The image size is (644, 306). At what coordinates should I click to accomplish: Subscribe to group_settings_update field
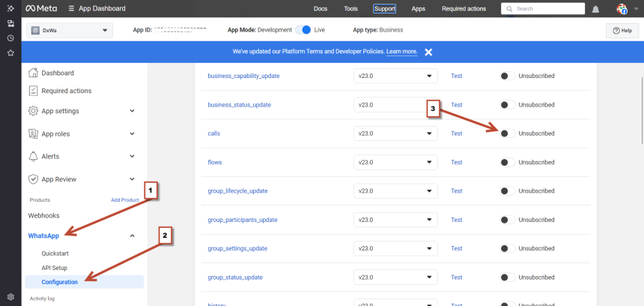507,248
